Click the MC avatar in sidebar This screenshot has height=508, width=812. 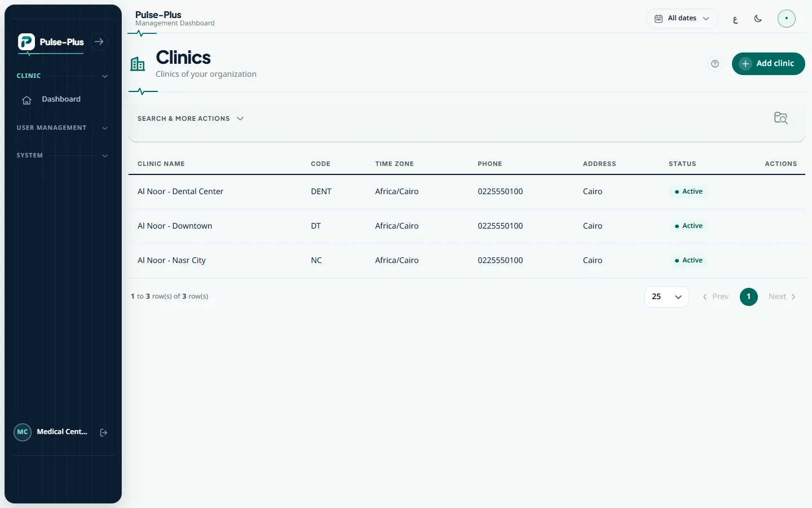tap(23, 432)
